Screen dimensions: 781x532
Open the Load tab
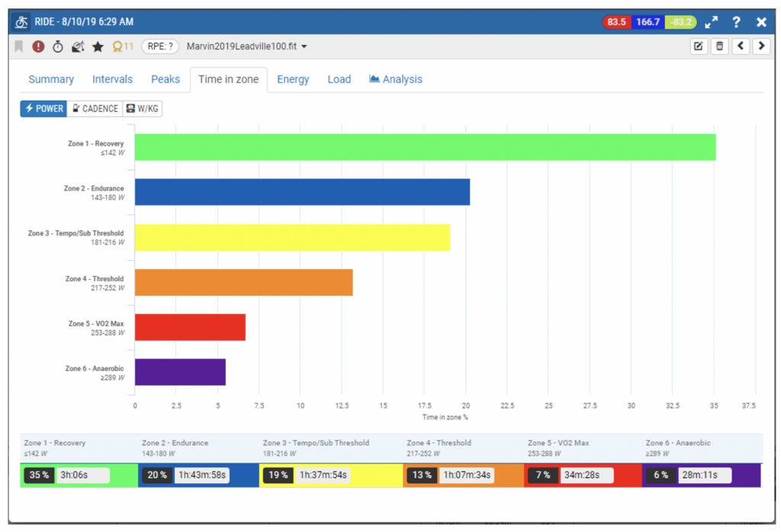pyautogui.click(x=339, y=79)
